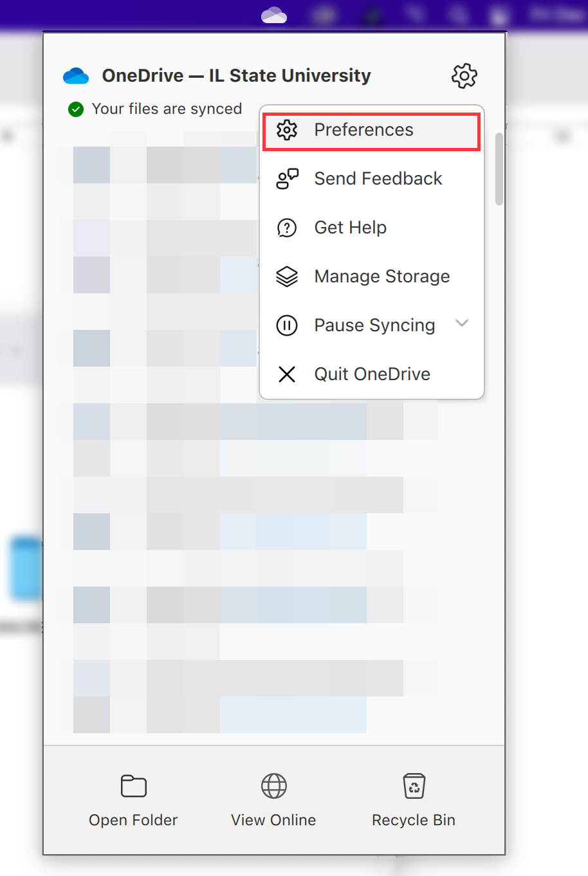Click the file list vertical scrollbar
This screenshot has width=588, height=876.
click(x=499, y=170)
